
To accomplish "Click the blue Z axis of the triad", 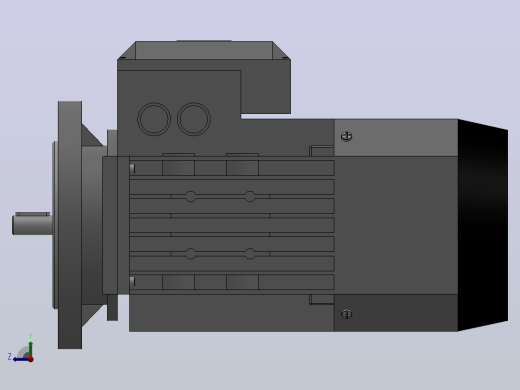I will 21,359.
